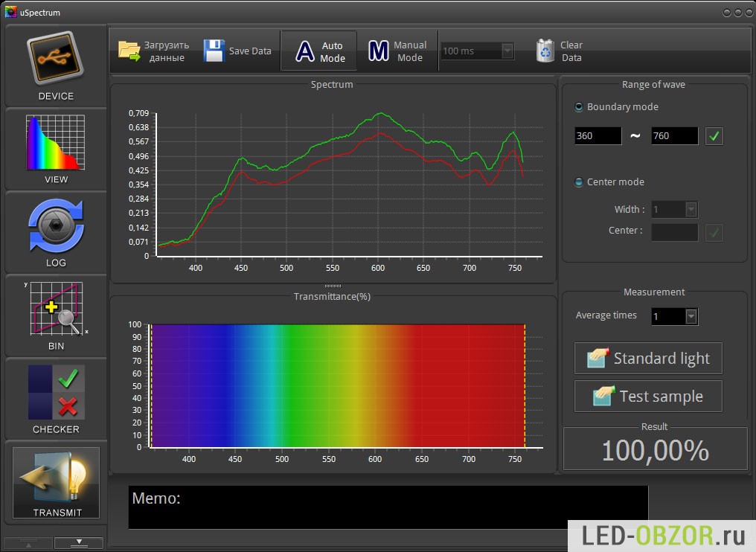Expand the Average times dropdown
Viewport: 756px width, 552px height.
point(691,317)
